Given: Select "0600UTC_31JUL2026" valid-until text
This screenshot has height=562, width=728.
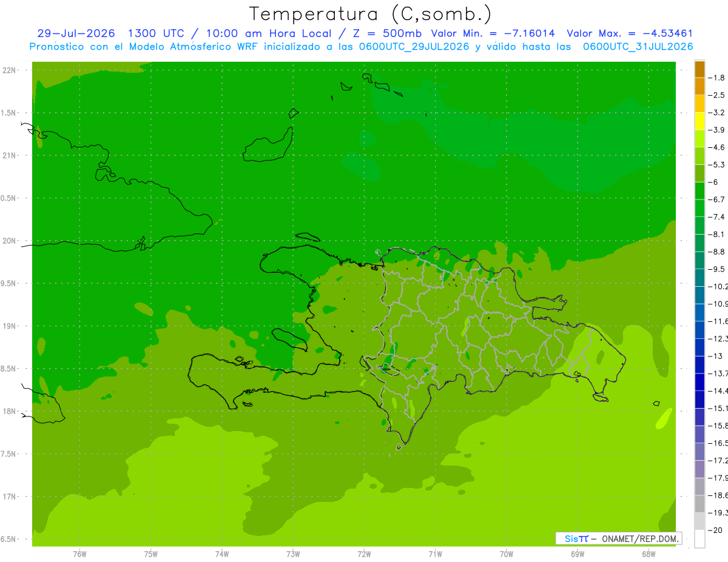Looking at the screenshot, I should (638, 47).
